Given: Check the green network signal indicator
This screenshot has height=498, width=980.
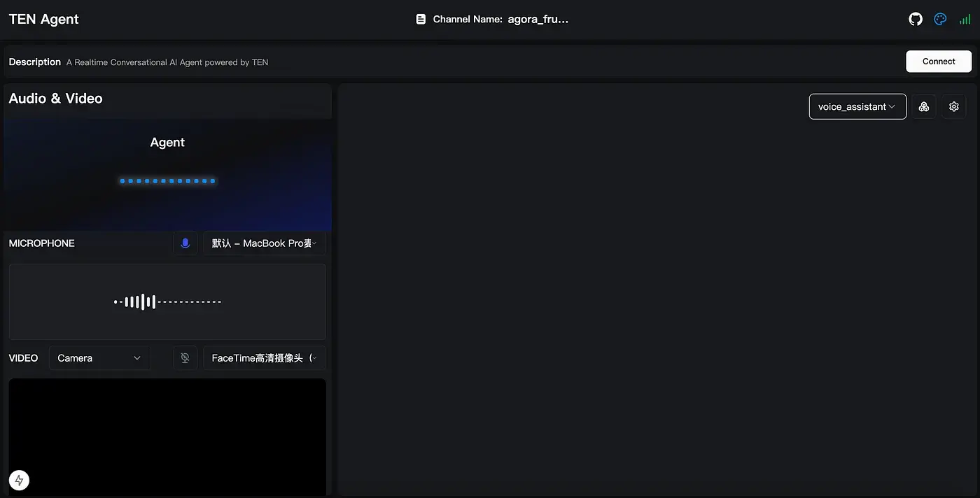Looking at the screenshot, I should [x=965, y=20].
